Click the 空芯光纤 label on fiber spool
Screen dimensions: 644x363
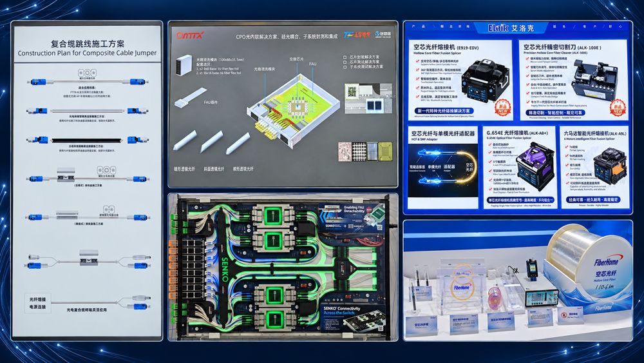click(606, 273)
